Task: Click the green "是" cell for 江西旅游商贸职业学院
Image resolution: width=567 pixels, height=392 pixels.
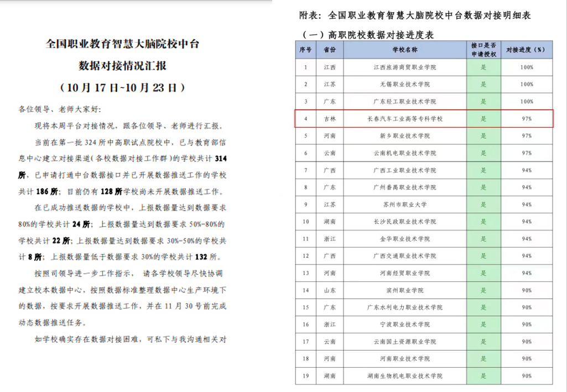Action: (x=483, y=67)
